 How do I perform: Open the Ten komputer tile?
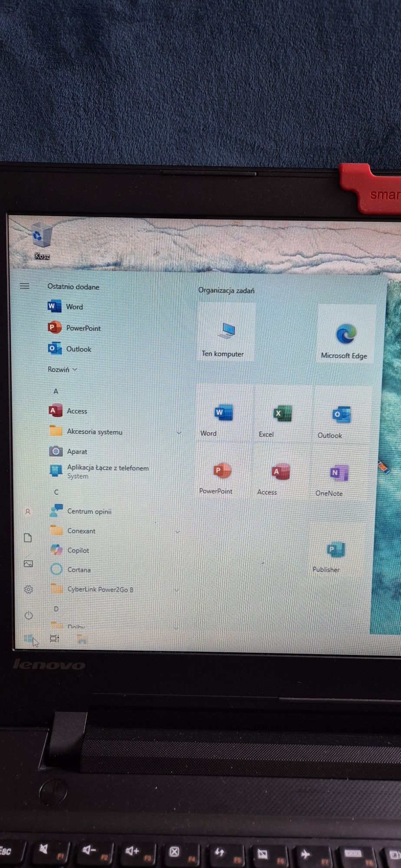pyautogui.click(x=226, y=332)
